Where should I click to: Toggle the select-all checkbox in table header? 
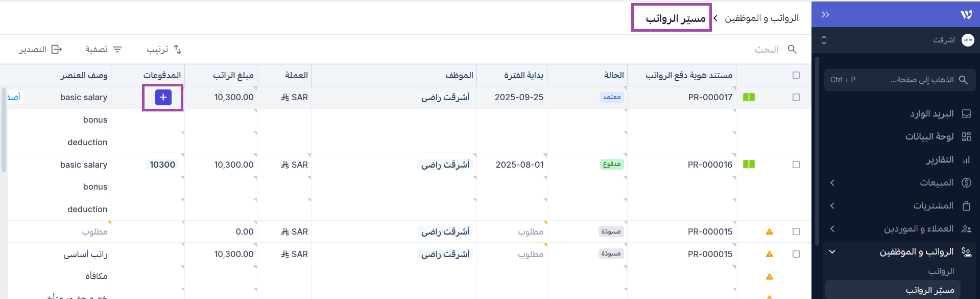tap(796, 76)
